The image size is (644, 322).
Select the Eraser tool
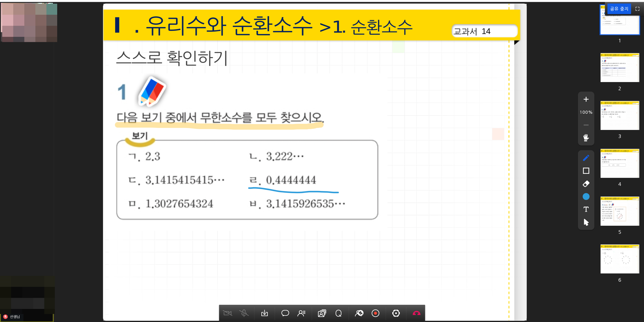(x=586, y=184)
